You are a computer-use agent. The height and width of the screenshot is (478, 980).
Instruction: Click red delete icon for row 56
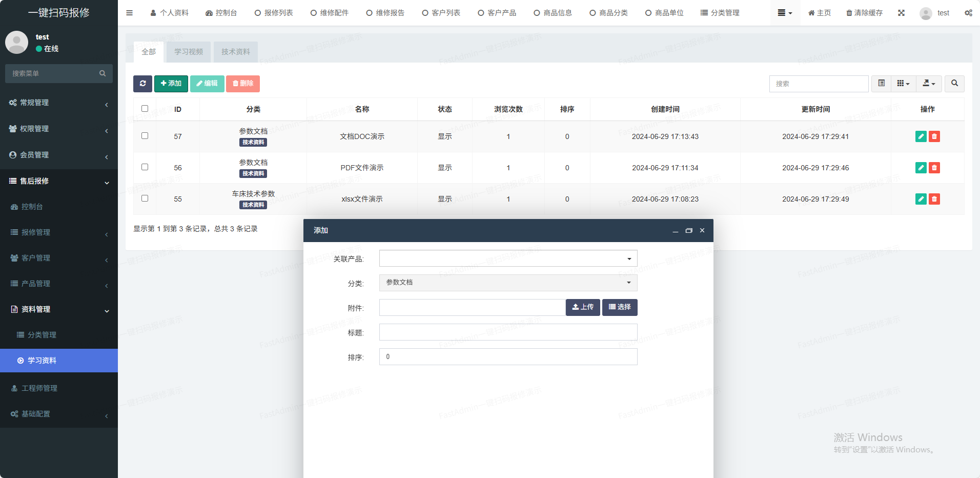click(934, 168)
